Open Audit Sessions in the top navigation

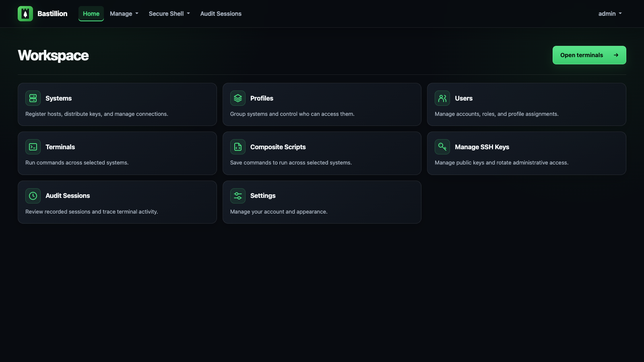[x=221, y=14]
